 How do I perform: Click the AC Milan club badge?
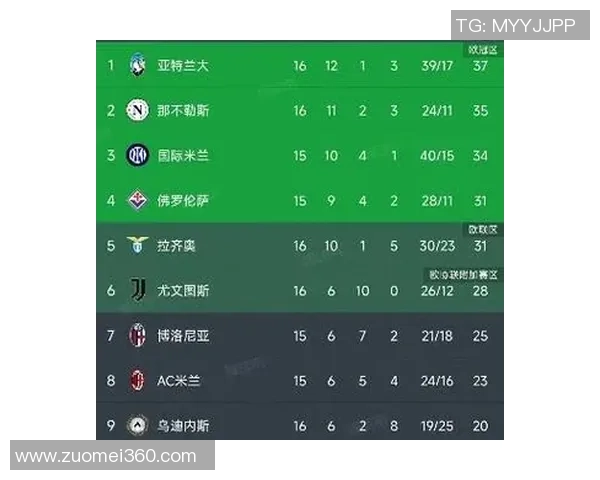137,380
